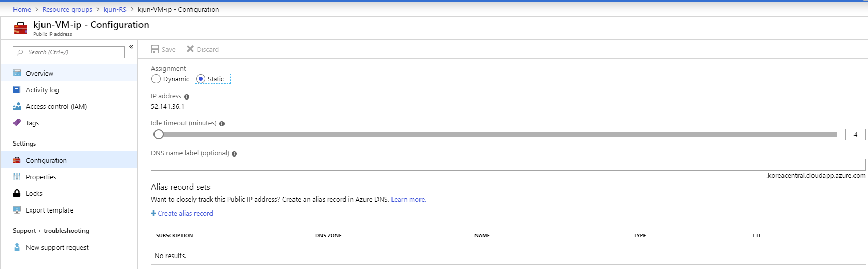The width and height of the screenshot is (868, 269).
Task: Click the Discard button label
Action: 207,49
